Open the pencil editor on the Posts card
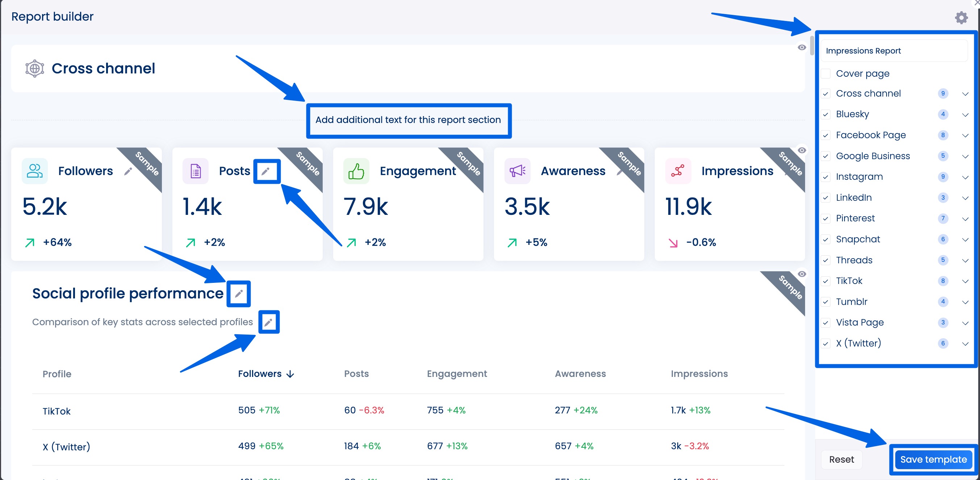The image size is (980, 480). point(266,171)
